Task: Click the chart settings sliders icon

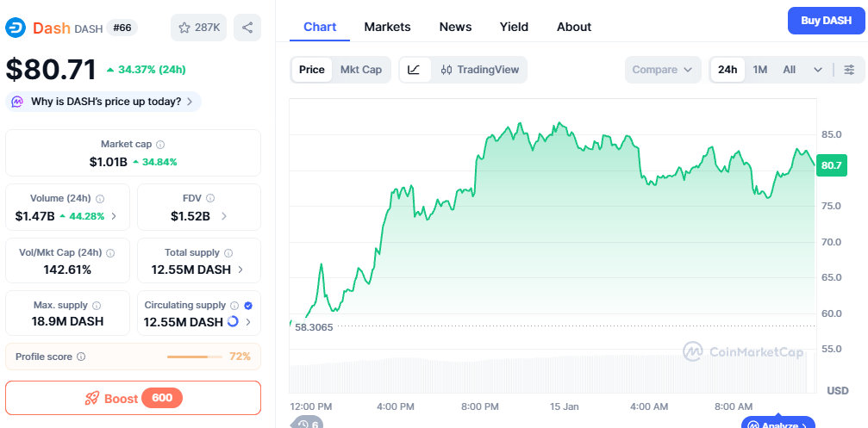Action: pos(849,70)
